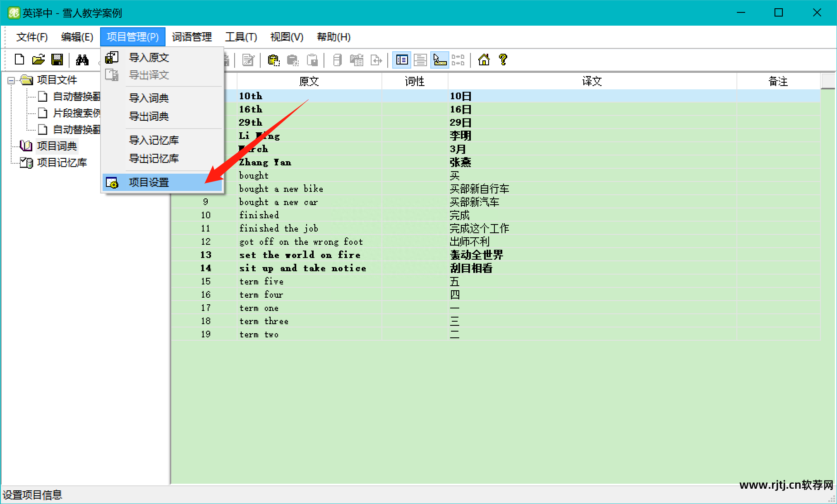Toggle the side-by-side column view icon
This screenshot has height=504, width=837.
402,60
